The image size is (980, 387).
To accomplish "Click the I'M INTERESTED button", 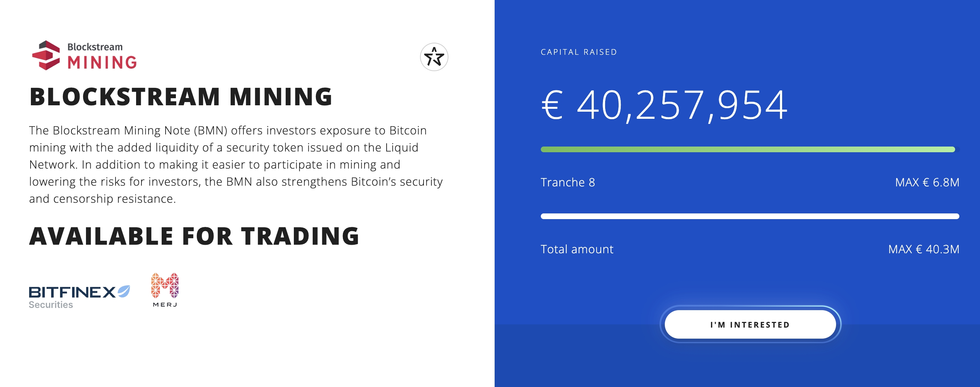I will click(x=750, y=324).
